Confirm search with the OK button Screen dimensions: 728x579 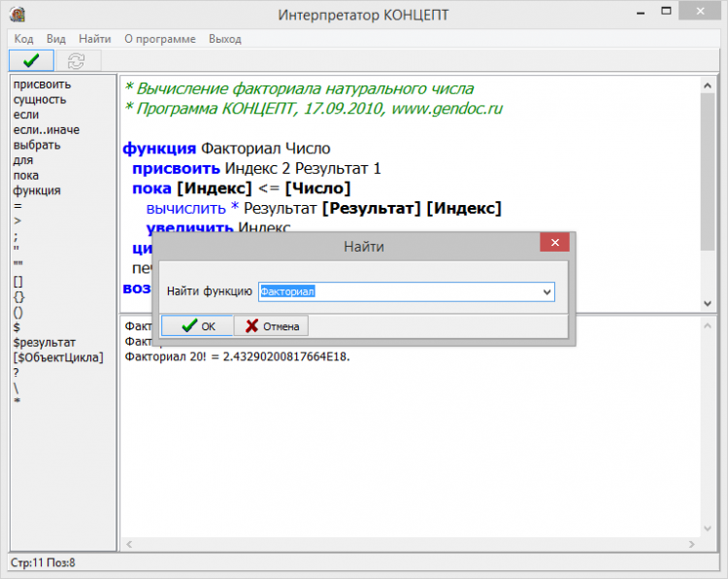coord(197,325)
